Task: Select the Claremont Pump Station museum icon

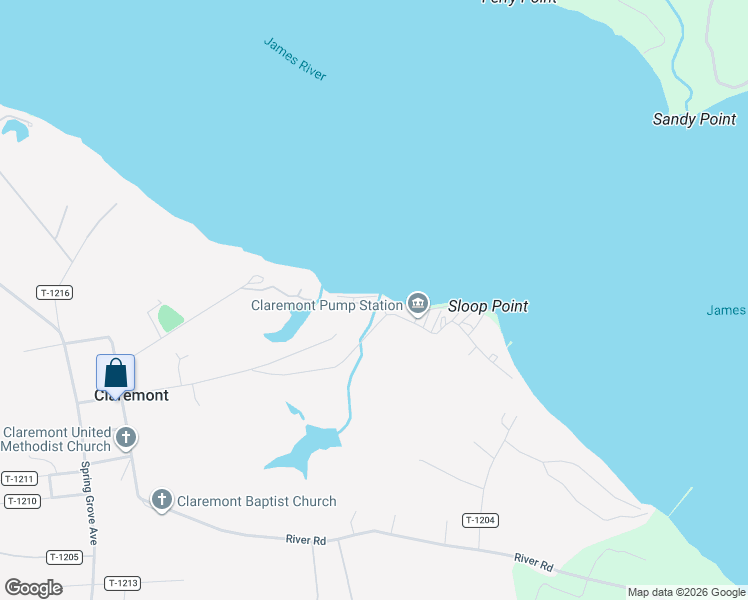Action: 418,304
